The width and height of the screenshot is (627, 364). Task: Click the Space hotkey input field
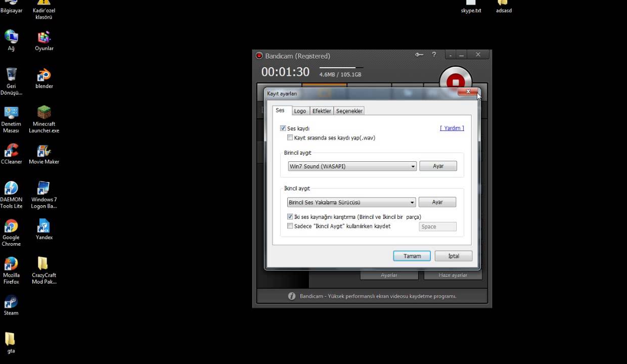(x=438, y=226)
